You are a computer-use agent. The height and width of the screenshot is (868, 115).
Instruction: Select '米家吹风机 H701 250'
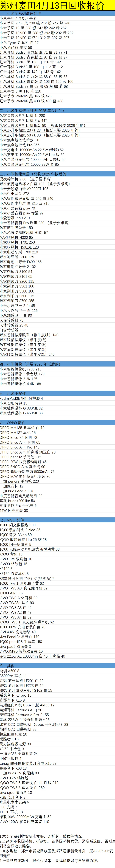coord(17,242)
